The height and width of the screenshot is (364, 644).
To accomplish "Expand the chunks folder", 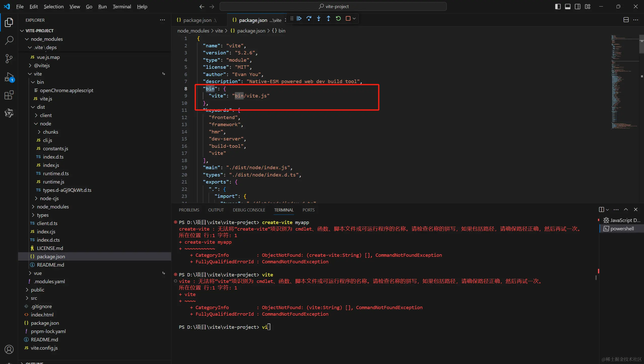I will click(50, 132).
